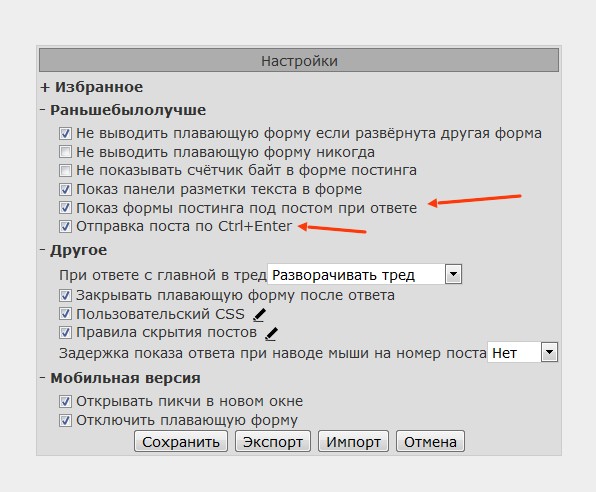Uncheck 'Закрывать плавающую форму после ответа'
Viewport: 596px width, 492px height.
65,295
